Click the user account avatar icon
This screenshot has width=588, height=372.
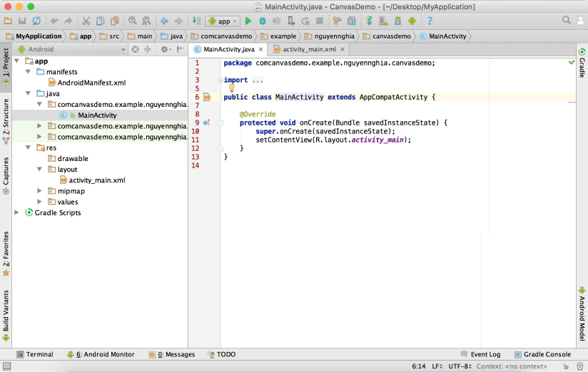click(580, 20)
